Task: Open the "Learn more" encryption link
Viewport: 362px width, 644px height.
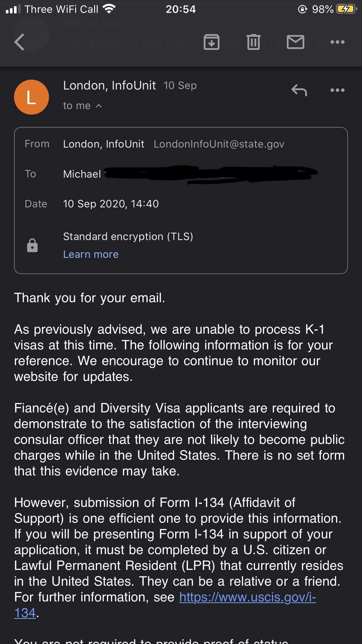Action: click(91, 254)
